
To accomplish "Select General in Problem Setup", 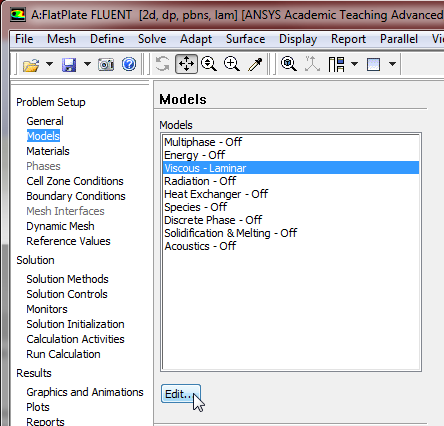I will coord(45,121).
